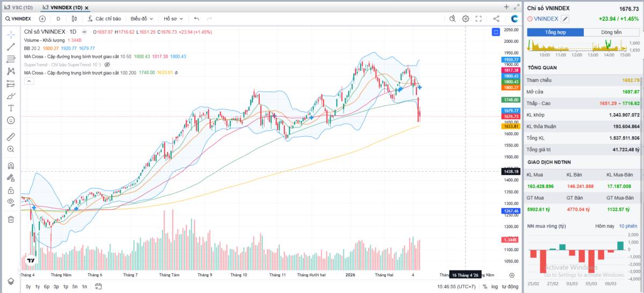Switch net buying view to 10 phiên
Screen dimensions: 644x293
pos(628,226)
